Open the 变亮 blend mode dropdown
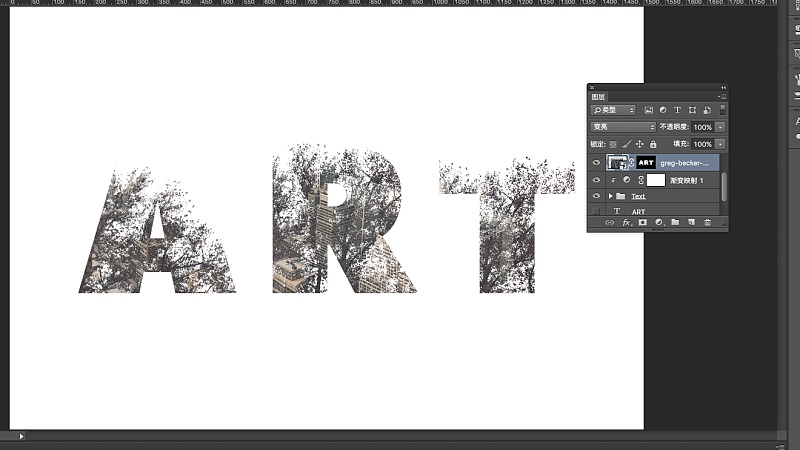This screenshot has height=450, width=800. tap(622, 127)
